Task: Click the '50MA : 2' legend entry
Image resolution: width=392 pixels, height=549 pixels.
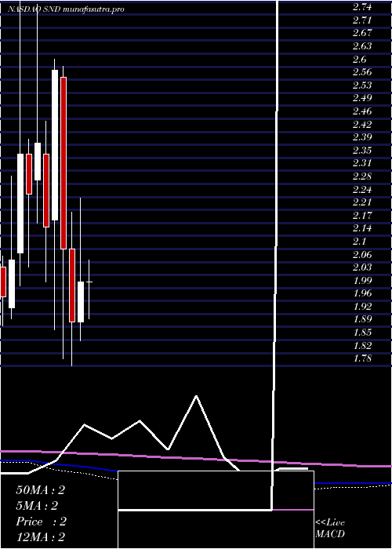Action: (41, 490)
